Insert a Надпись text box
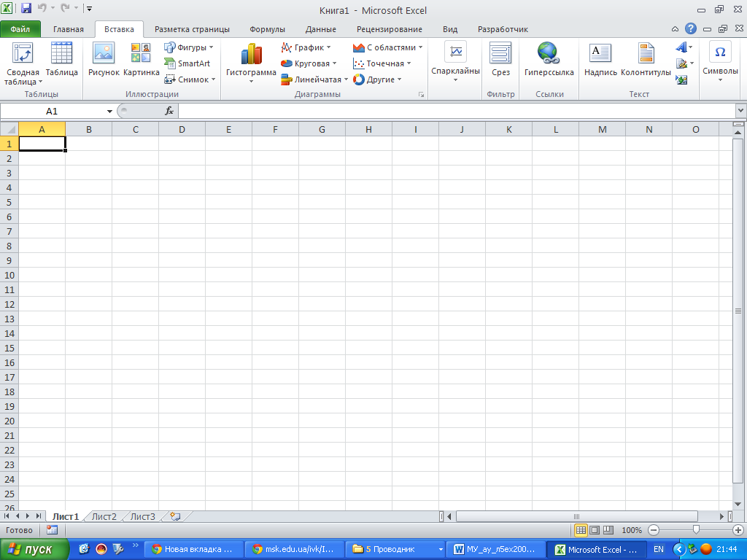 (600, 59)
